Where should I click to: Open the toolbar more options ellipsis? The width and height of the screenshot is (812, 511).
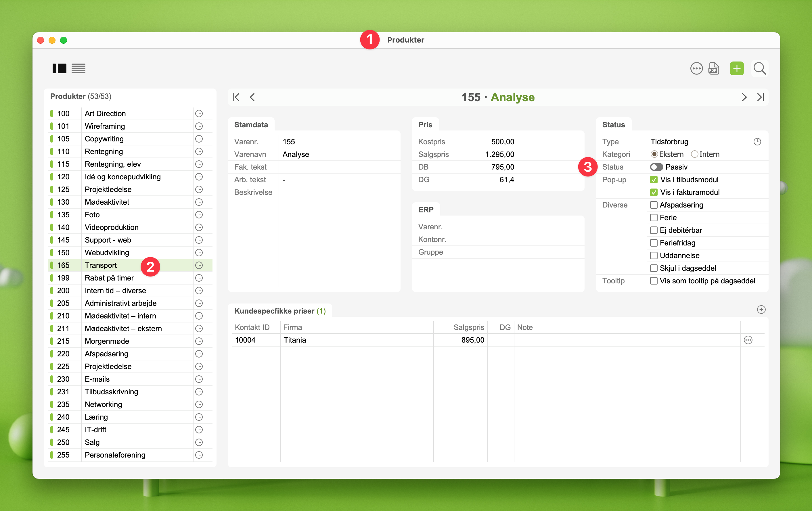696,69
